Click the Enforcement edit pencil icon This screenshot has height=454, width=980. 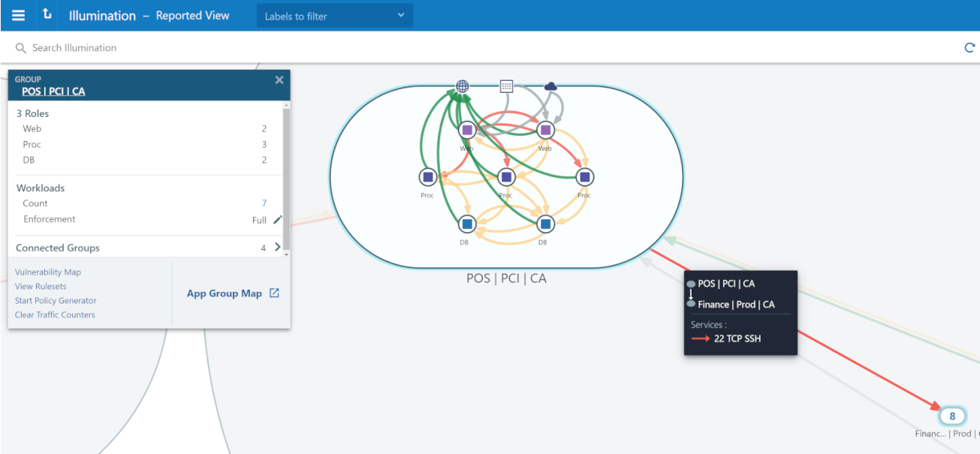pyautogui.click(x=278, y=219)
